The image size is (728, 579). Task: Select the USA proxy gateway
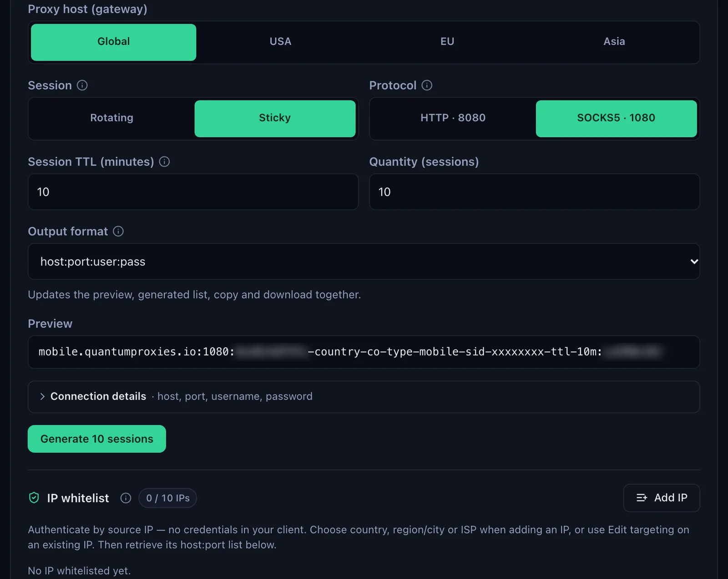pyautogui.click(x=280, y=42)
